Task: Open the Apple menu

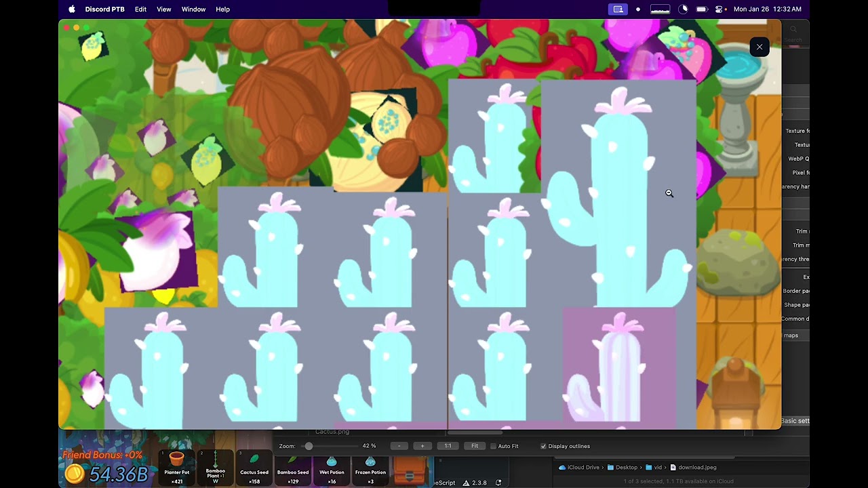Action: tap(72, 9)
